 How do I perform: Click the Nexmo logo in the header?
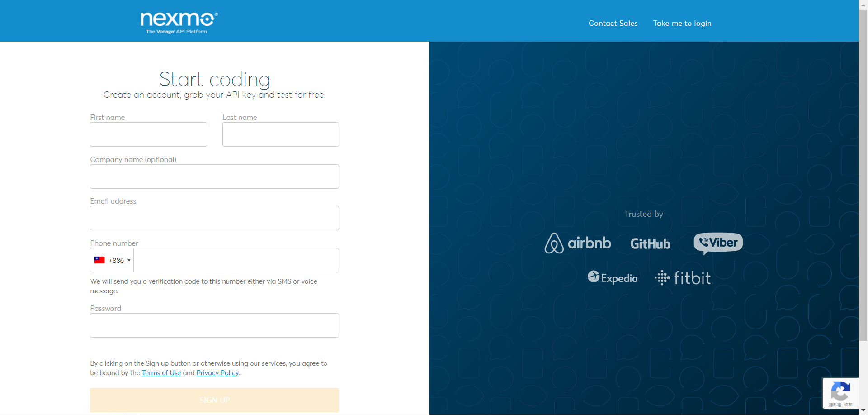(179, 23)
